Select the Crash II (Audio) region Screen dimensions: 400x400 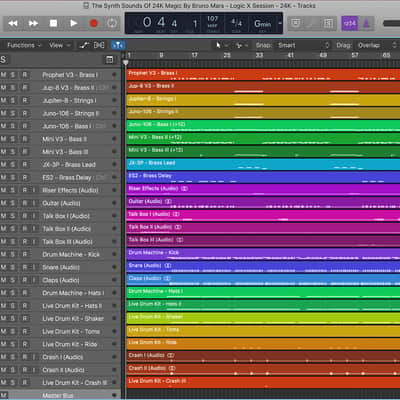coord(263,370)
